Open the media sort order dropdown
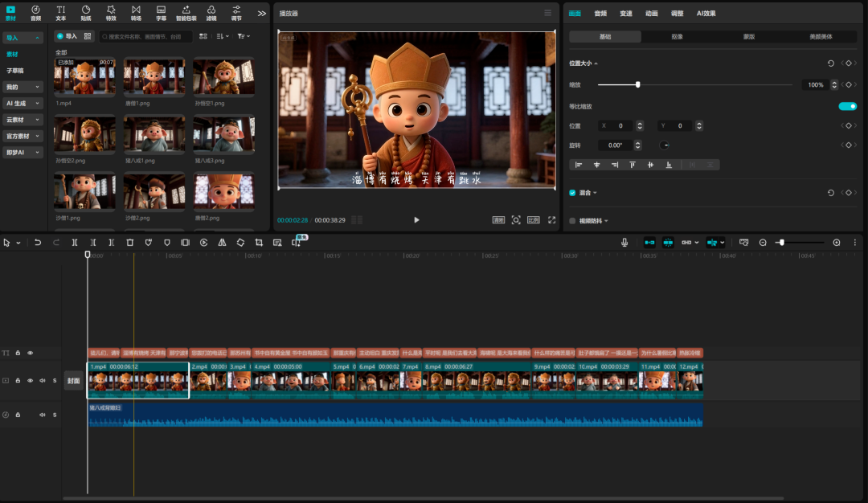868x503 pixels. point(223,36)
